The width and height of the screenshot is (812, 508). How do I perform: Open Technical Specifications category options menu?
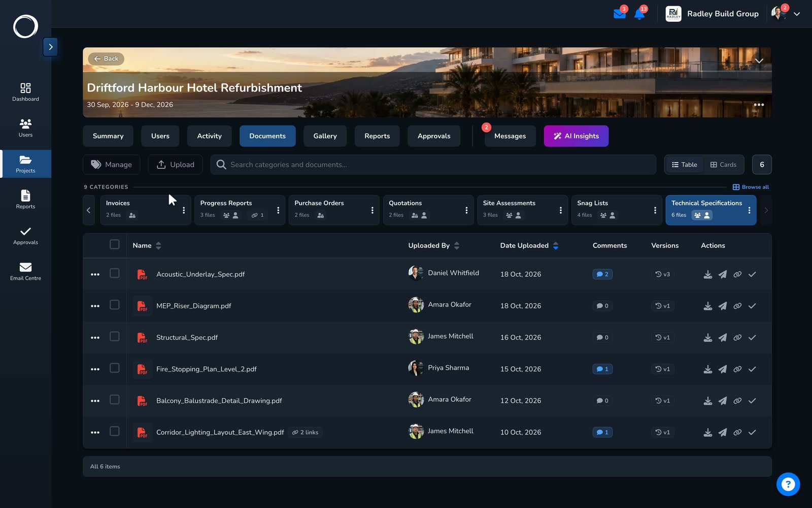749,210
